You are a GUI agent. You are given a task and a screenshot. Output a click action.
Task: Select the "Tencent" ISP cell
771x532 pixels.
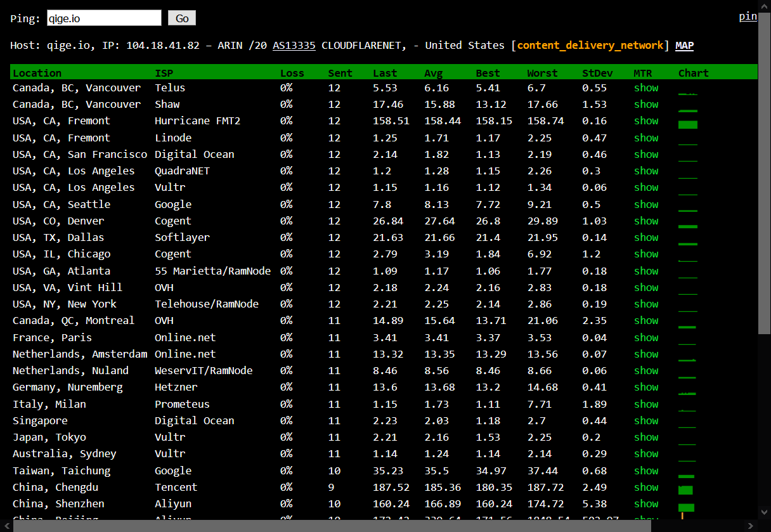(176, 487)
